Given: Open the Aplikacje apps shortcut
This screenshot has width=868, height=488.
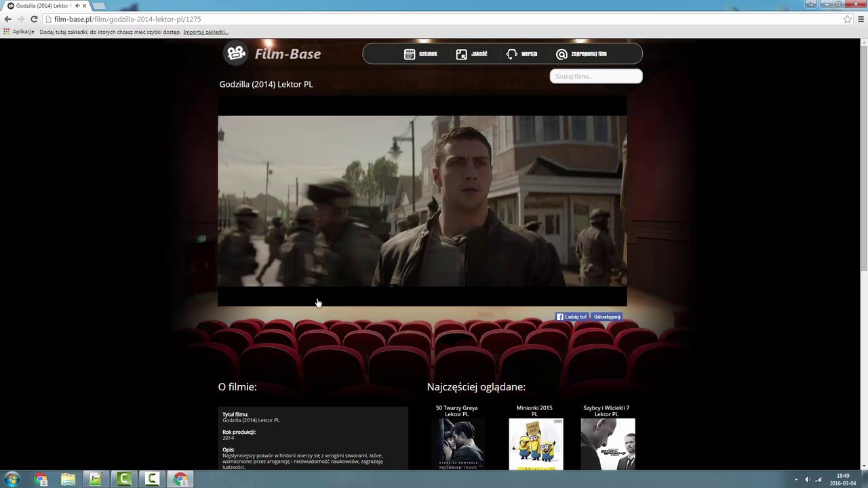Looking at the screenshot, I should point(19,32).
